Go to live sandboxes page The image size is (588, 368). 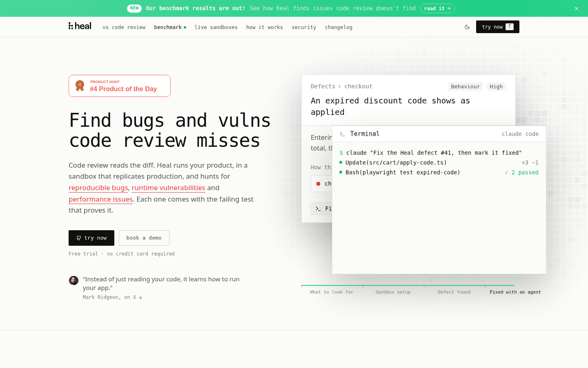(x=216, y=27)
